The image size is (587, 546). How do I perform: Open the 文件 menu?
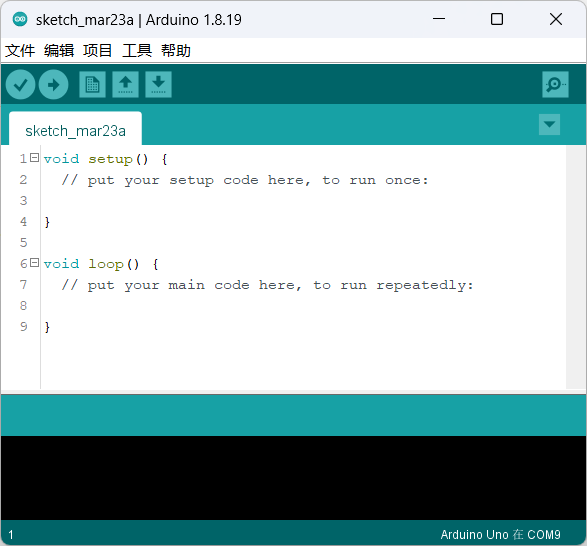(x=20, y=51)
